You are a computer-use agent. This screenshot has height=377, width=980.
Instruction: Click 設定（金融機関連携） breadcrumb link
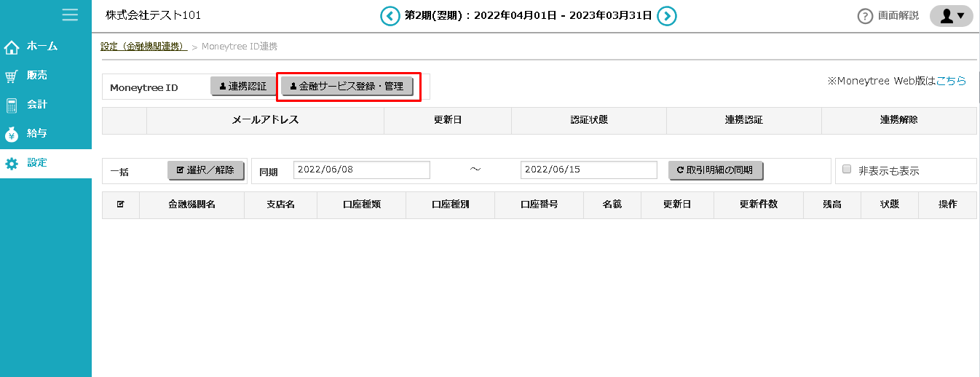pyautogui.click(x=143, y=47)
